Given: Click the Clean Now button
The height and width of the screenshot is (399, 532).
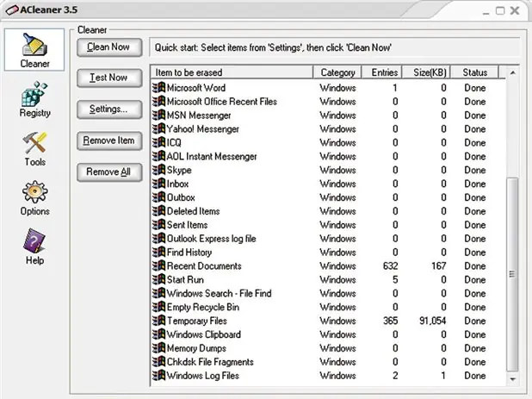Looking at the screenshot, I should coord(109,47).
